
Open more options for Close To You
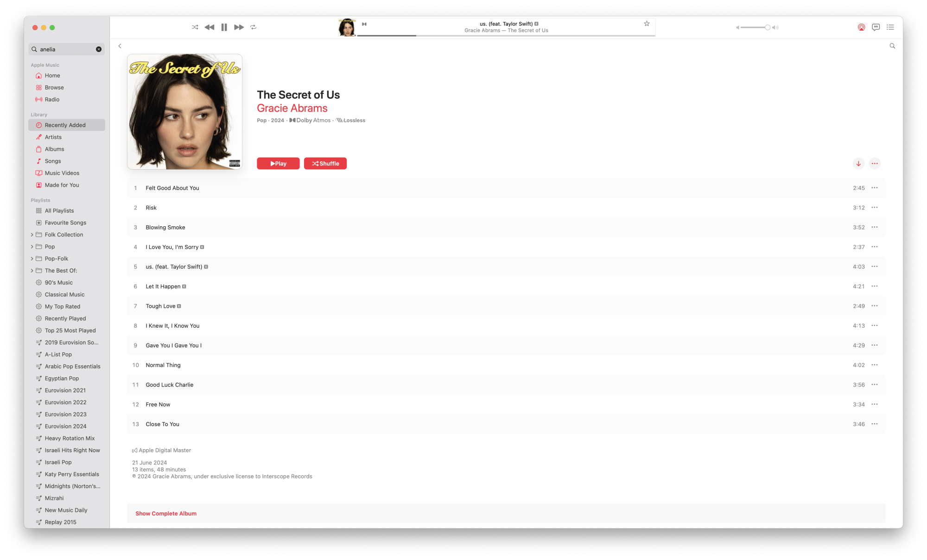click(875, 424)
